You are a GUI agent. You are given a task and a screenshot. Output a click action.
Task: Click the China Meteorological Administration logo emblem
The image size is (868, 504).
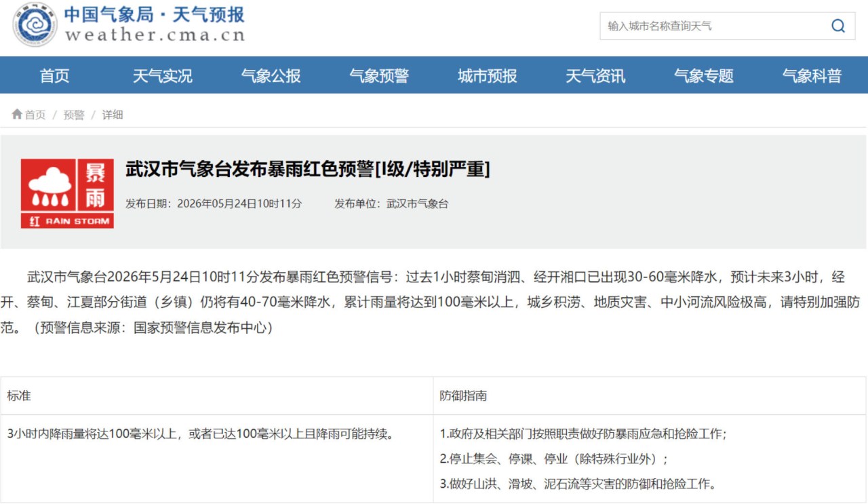(x=35, y=24)
